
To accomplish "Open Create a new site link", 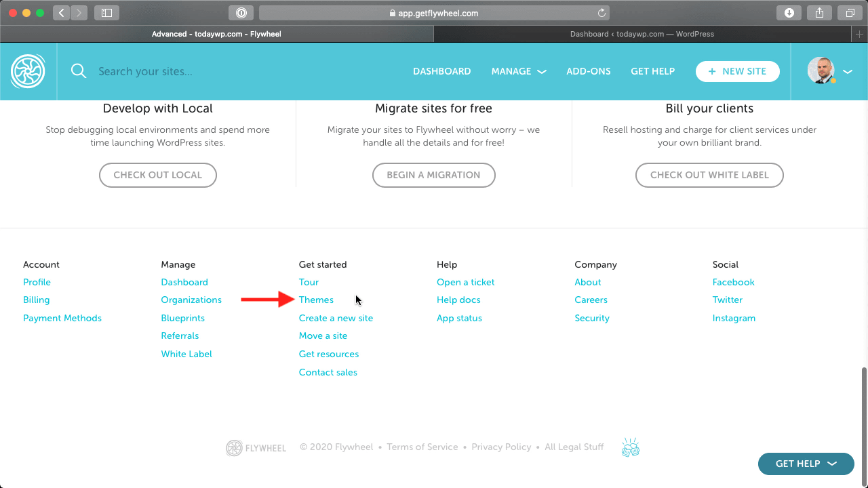I will point(336,318).
